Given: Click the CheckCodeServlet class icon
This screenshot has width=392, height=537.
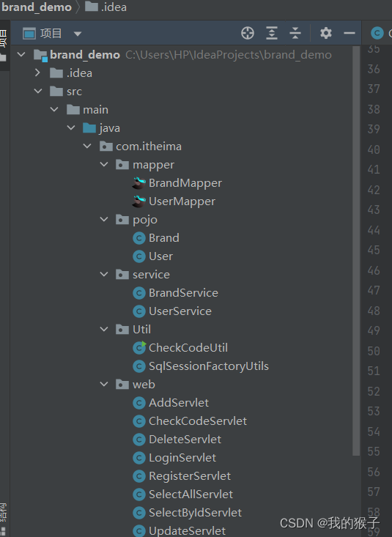Looking at the screenshot, I should [x=138, y=421].
